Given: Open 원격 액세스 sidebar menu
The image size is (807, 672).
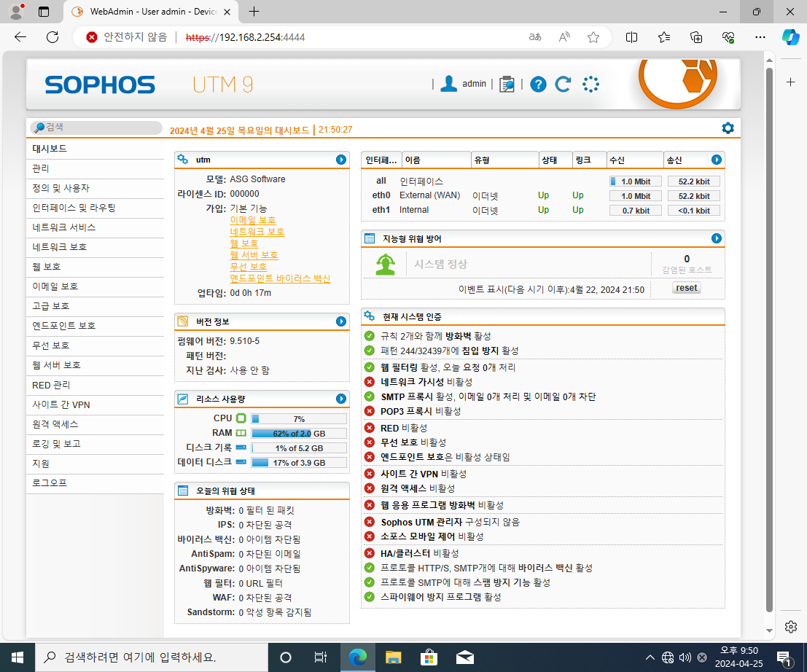Looking at the screenshot, I should 95,424.
